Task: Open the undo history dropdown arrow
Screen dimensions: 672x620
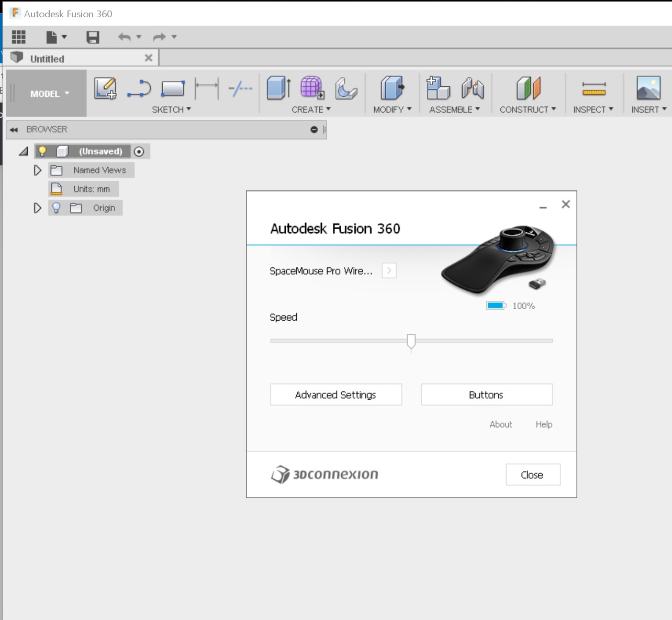Action: 139,37
